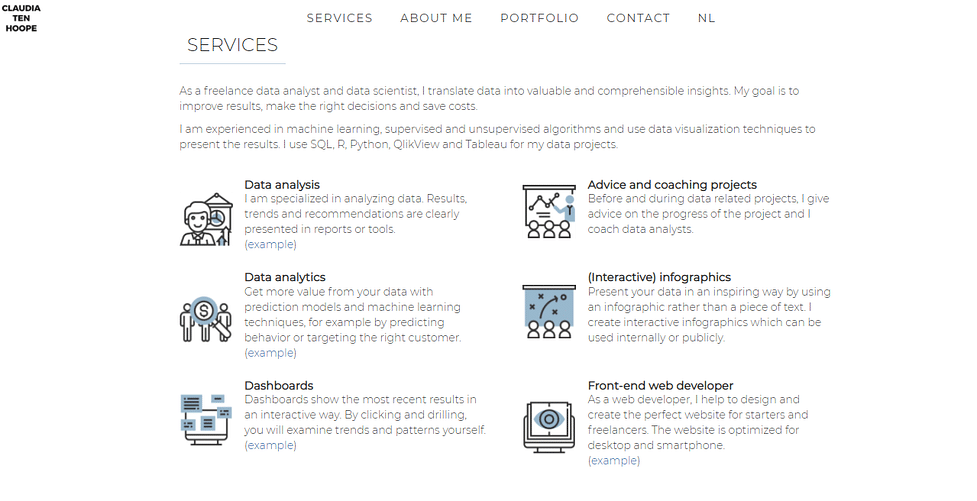The height and width of the screenshot is (501, 977).
Task: Click the (Interactive) infographics heading
Action: pos(659,277)
